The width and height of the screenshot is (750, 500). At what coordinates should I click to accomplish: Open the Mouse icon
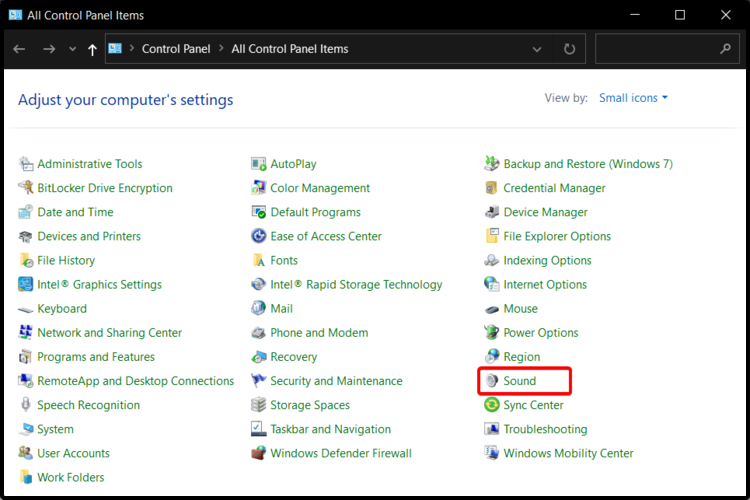pyautogui.click(x=491, y=309)
